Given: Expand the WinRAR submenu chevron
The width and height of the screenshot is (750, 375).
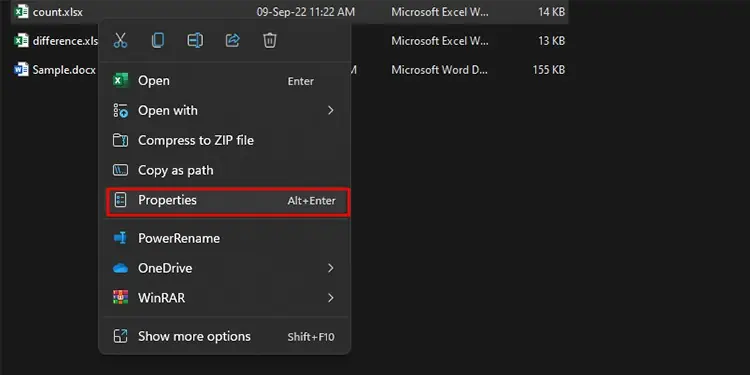Looking at the screenshot, I should 330,298.
